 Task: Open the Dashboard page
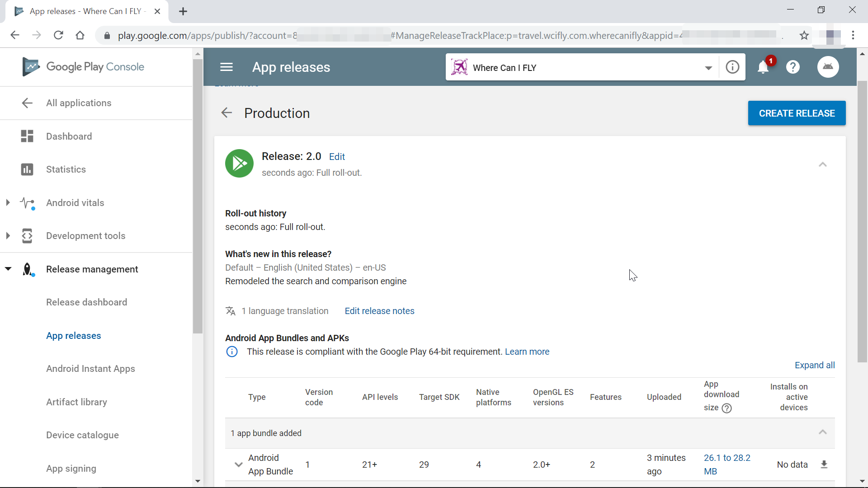tap(69, 136)
